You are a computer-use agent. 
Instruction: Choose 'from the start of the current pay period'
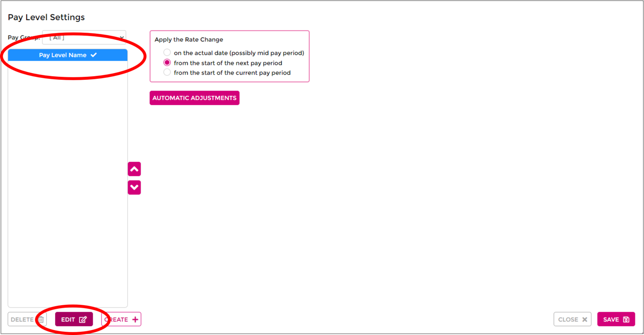[x=167, y=72]
